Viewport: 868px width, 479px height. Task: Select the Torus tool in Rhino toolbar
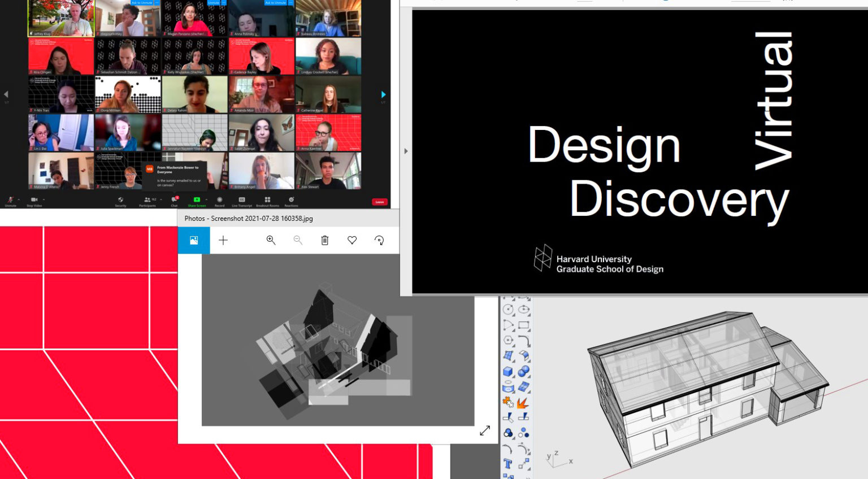click(x=507, y=386)
